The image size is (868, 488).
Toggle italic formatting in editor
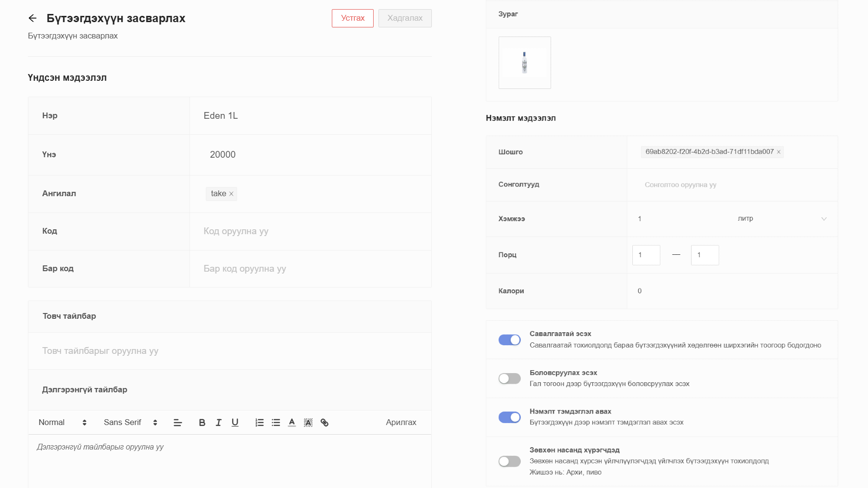218,423
